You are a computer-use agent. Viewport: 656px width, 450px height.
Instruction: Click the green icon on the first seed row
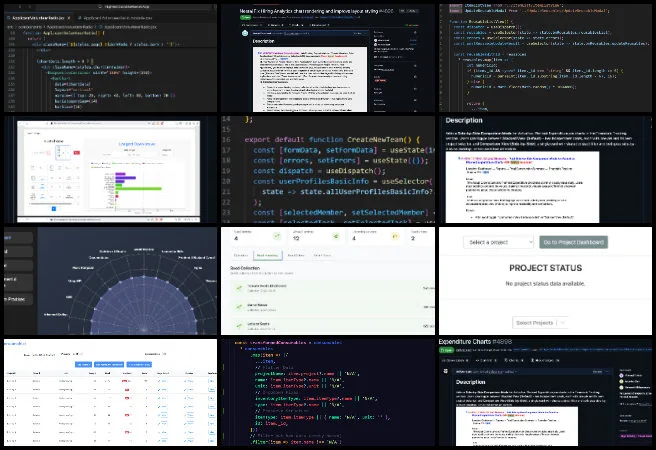click(x=239, y=288)
